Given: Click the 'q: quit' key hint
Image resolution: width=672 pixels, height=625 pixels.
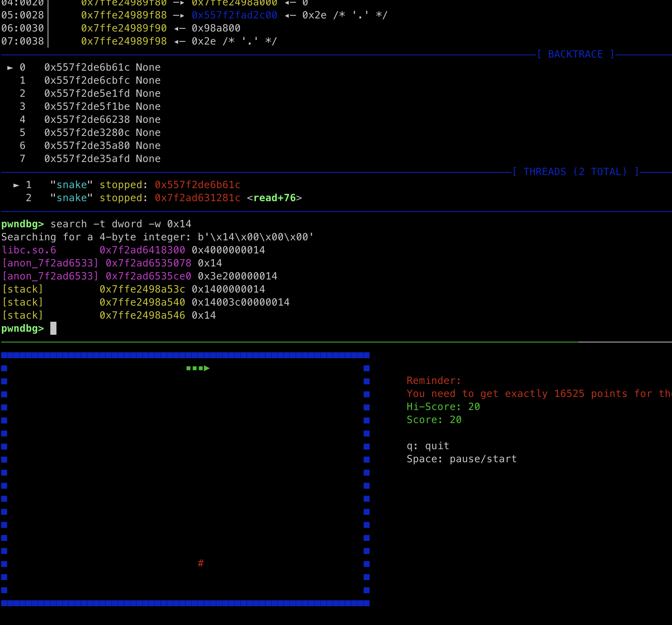Looking at the screenshot, I should (428, 446).
